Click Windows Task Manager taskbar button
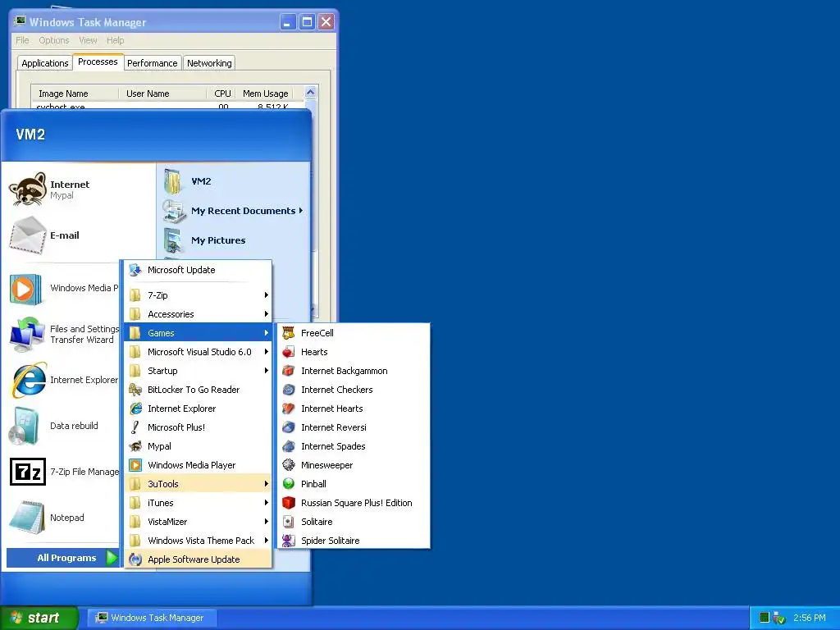The width and height of the screenshot is (840, 630). (152, 618)
